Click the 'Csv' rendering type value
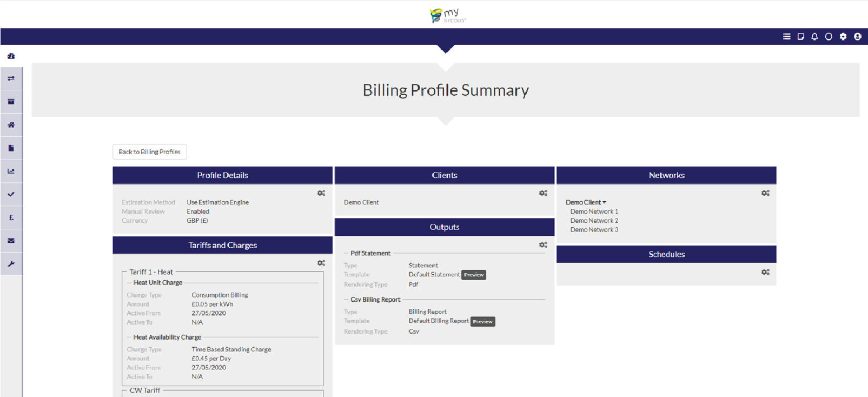Screen dimensions: 868x397 [414, 332]
